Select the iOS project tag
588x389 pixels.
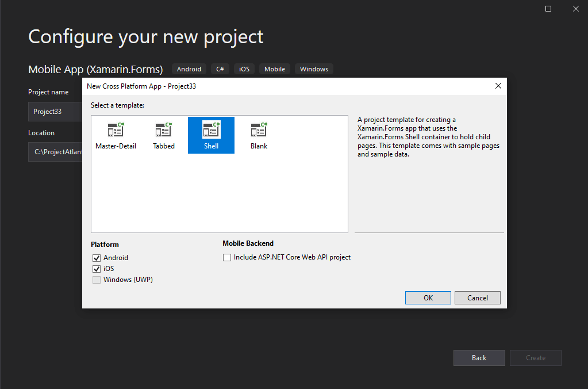click(x=244, y=68)
